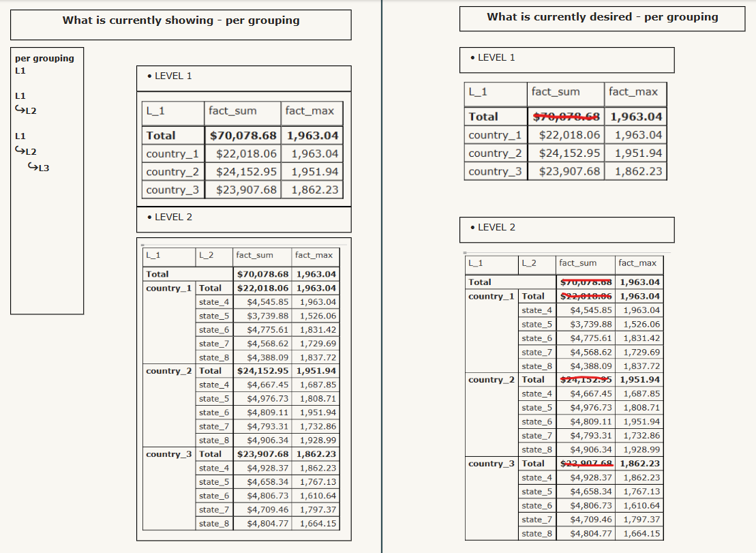Click country_2 in the left Level 2 table
756x553 pixels.
click(169, 371)
